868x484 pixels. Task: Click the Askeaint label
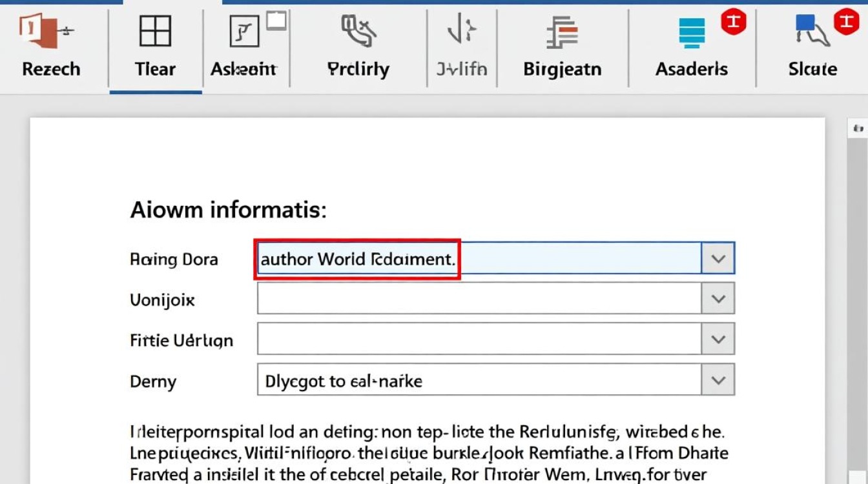click(x=244, y=69)
